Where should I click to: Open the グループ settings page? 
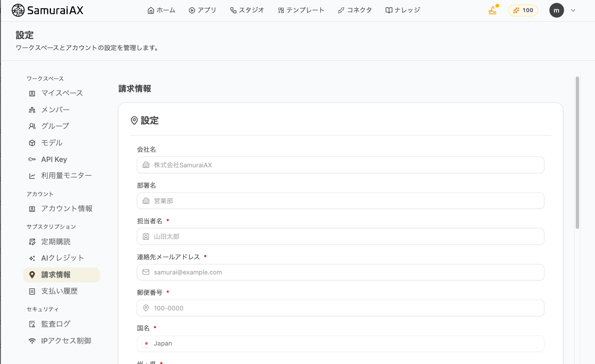62,126
